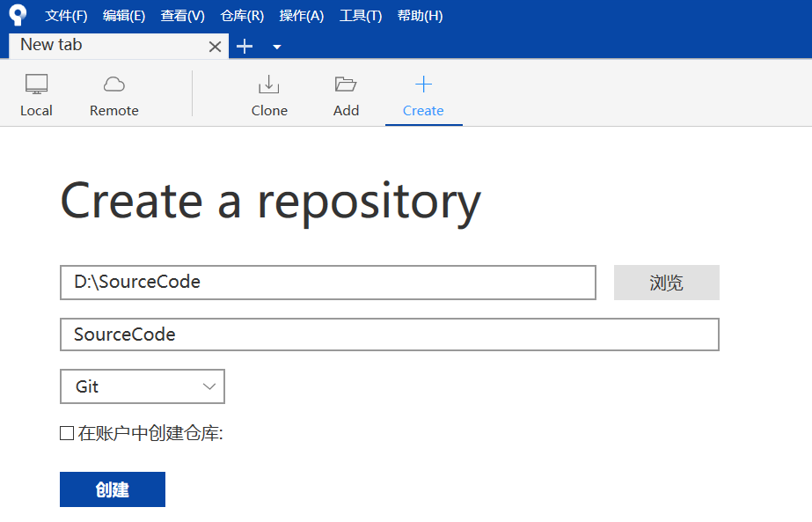Select the New tab

[x=106, y=45]
